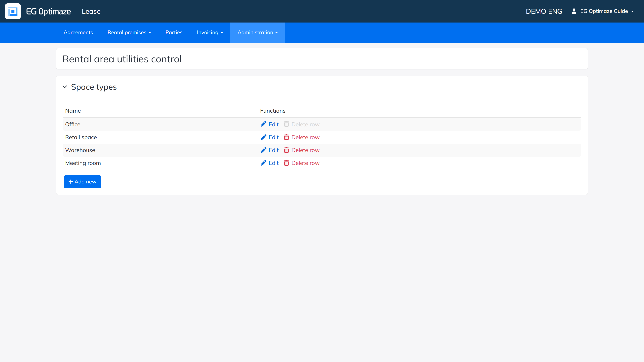This screenshot has height=362, width=644.
Task: Click the disabled Delete row text for Office
Action: tap(305, 124)
